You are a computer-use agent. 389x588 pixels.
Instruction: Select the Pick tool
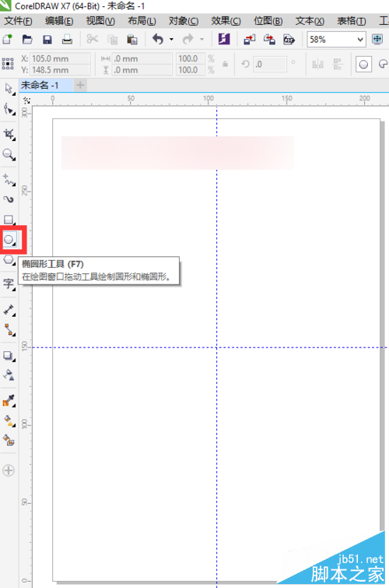pos(9,89)
